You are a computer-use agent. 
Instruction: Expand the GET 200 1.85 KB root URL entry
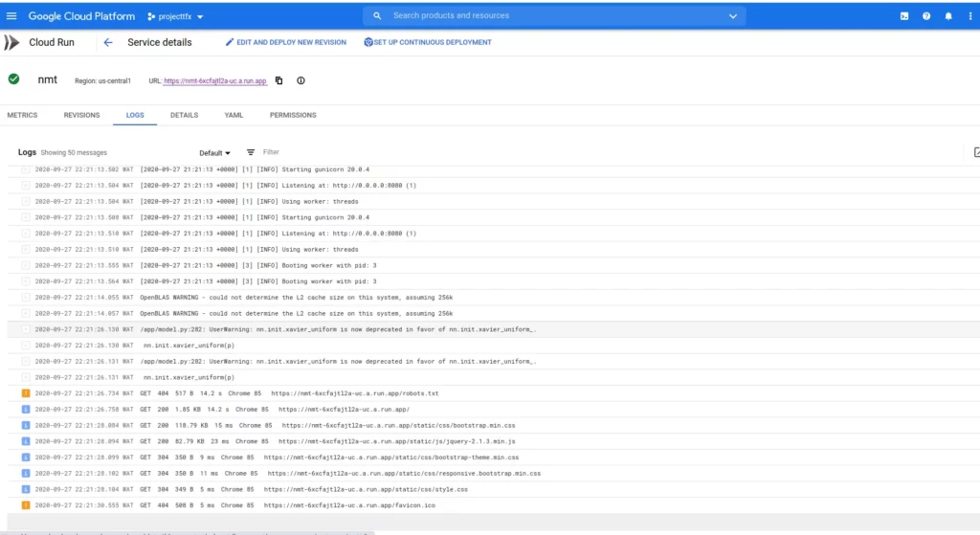(494, 410)
